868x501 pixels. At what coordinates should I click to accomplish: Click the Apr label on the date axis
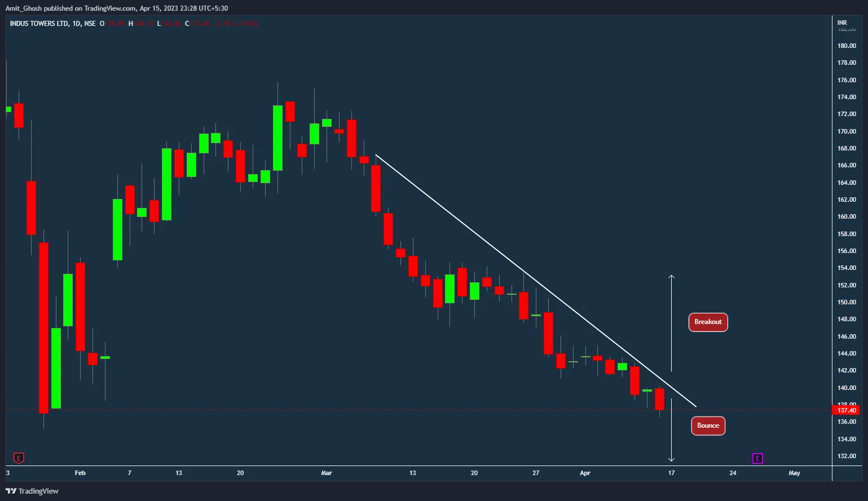click(x=585, y=473)
